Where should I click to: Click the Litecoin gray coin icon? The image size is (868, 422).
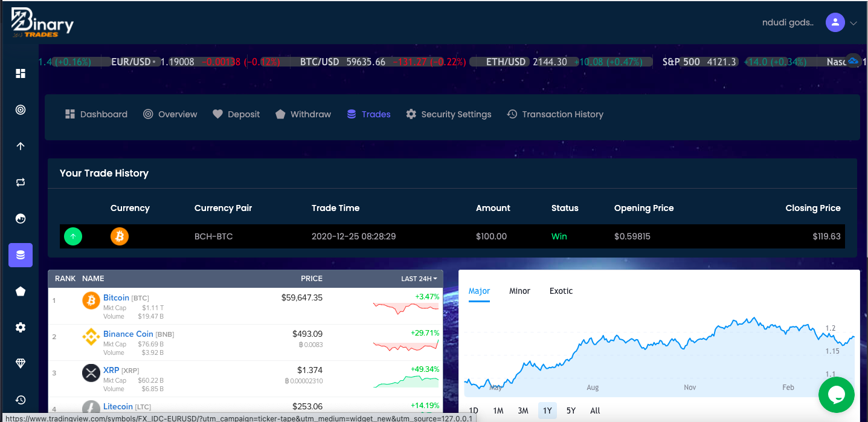[91, 408]
